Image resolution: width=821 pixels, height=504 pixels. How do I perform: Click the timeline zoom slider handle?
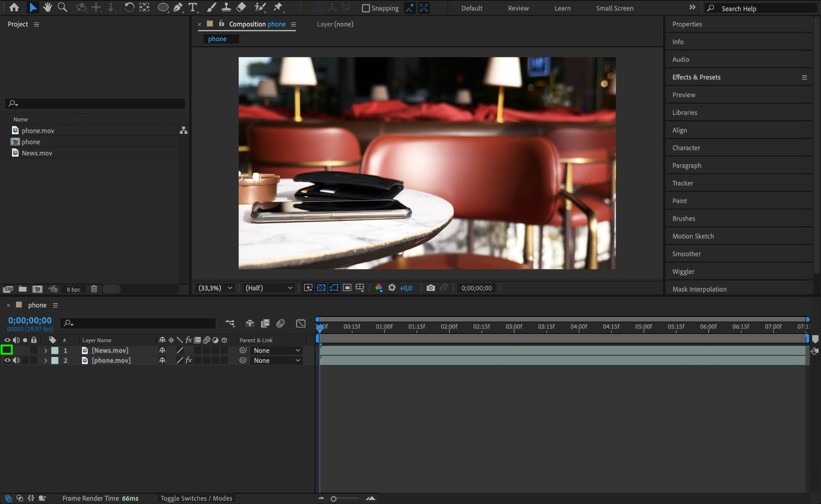(x=334, y=498)
